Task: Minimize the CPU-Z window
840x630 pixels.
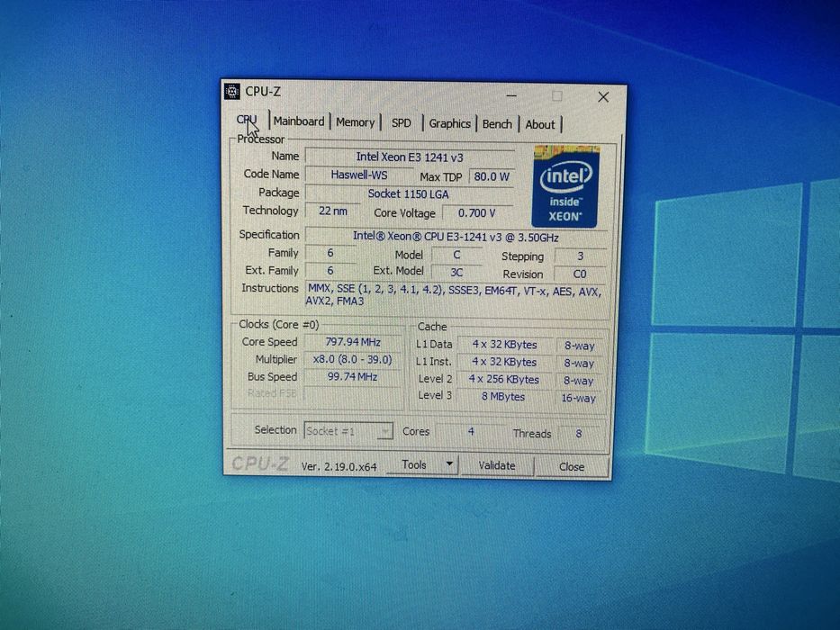Action: tap(511, 96)
